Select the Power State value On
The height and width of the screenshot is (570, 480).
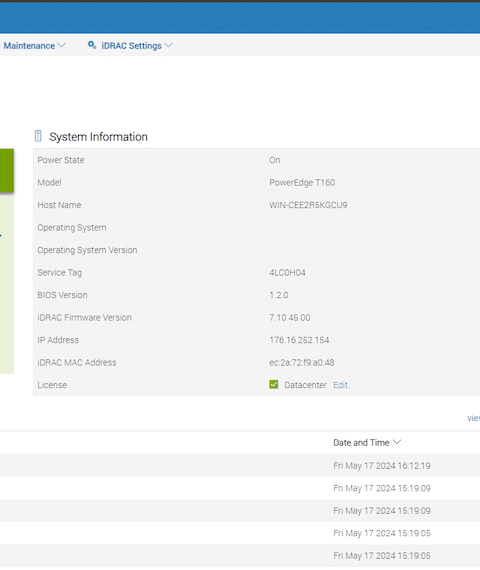275,160
